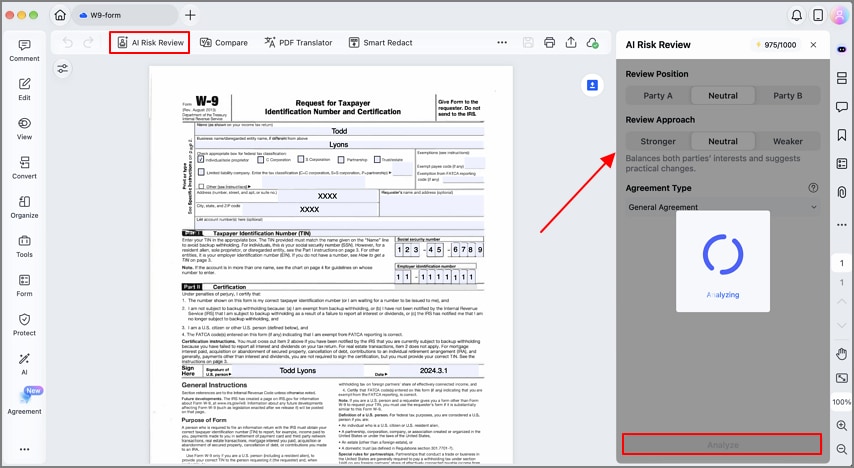This screenshot has height=468, width=854.
Task: Click the print icon in the toolbar
Action: click(x=550, y=42)
